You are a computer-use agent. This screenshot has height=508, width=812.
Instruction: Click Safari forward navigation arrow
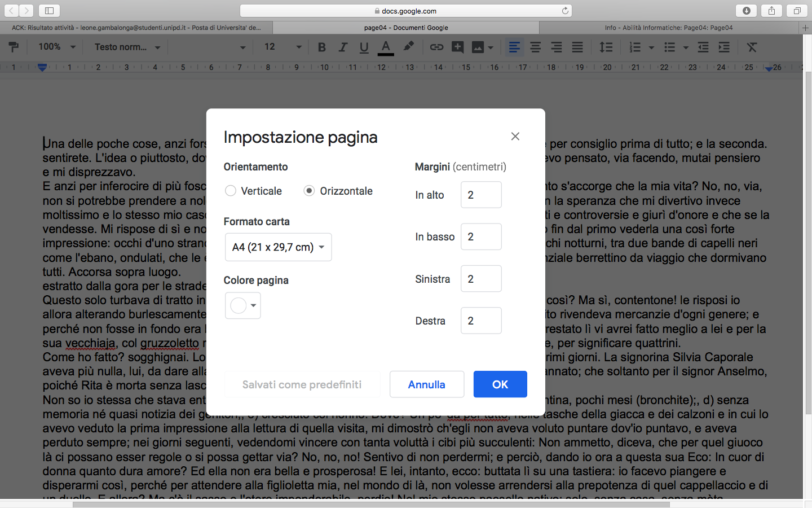click(x=26, y=11)
